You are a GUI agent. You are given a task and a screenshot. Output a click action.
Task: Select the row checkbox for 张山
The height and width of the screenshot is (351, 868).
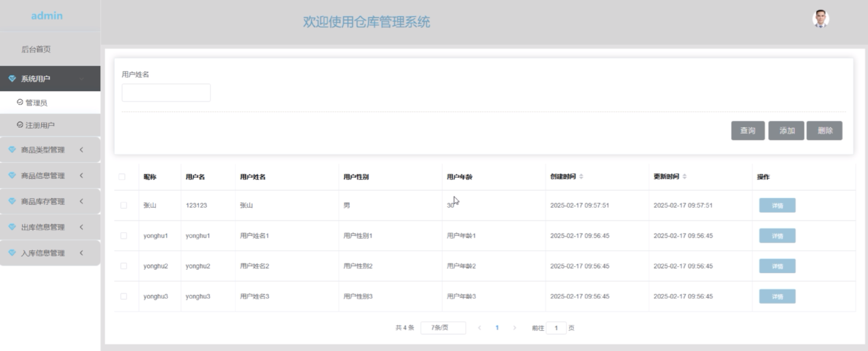124,205
